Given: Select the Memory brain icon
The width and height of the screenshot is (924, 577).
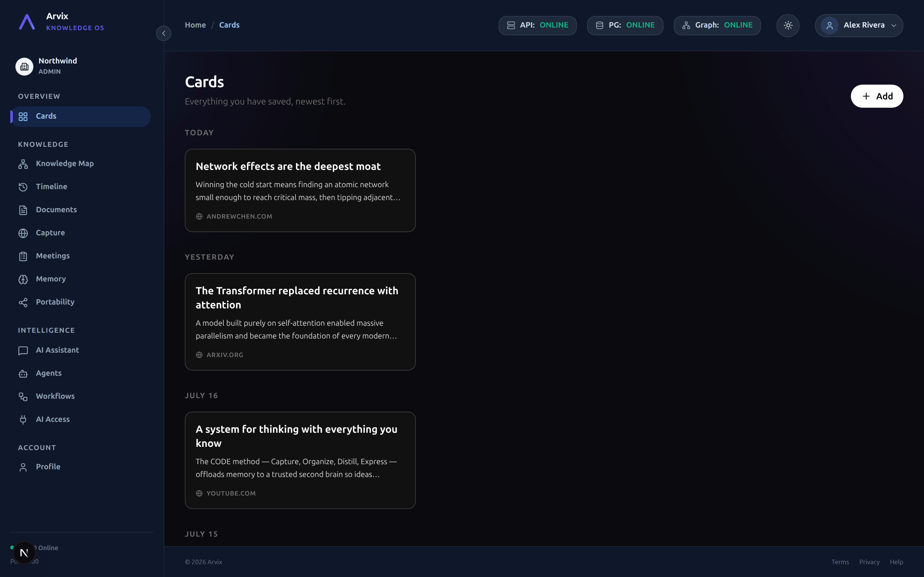Looking at the screenshot, I should pos(23,279).
